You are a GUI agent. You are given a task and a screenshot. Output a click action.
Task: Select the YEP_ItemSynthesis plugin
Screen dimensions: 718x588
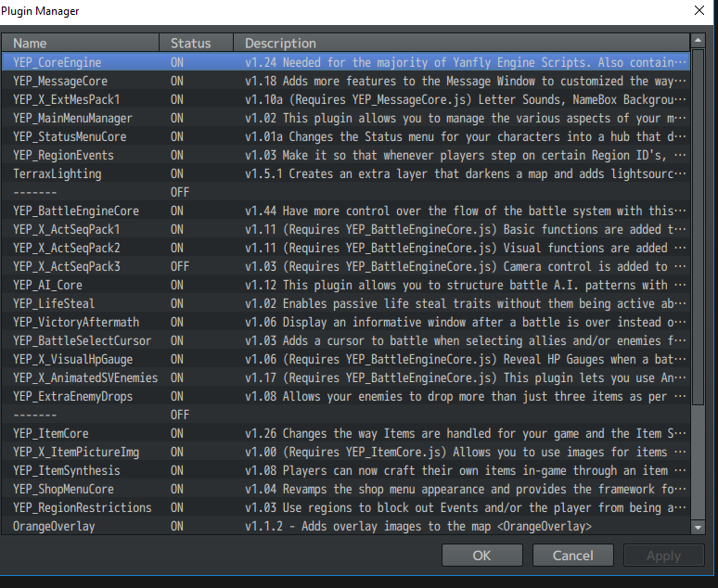tap(346, 470)
